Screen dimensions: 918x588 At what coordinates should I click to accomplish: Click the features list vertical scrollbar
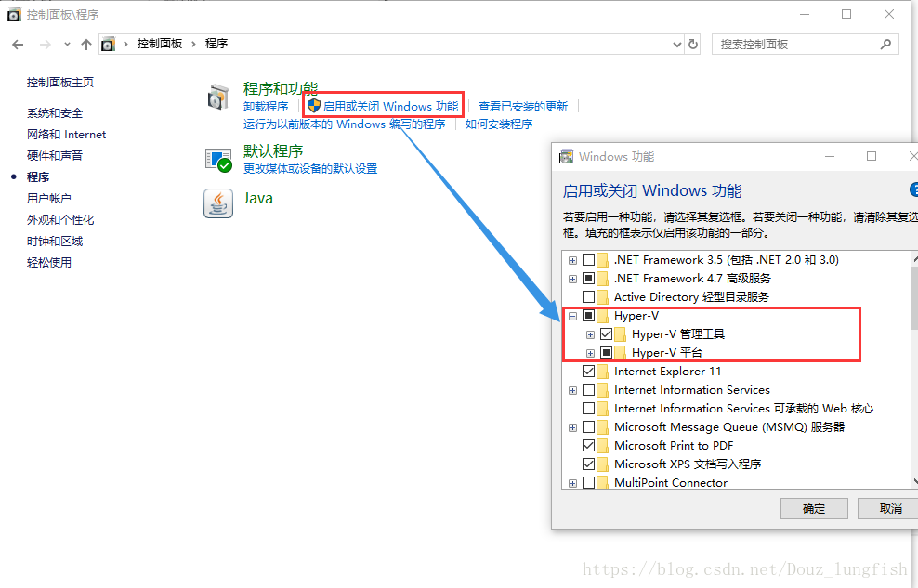pyautogui.click(x=914, y=370)
